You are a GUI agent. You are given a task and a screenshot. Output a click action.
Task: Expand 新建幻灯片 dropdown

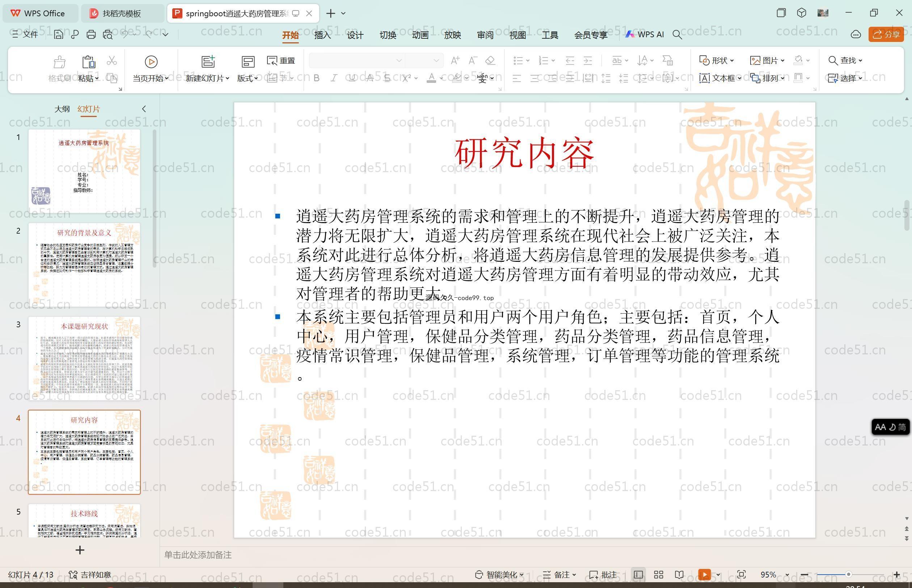pyautogui.click(x=207, y=78)
